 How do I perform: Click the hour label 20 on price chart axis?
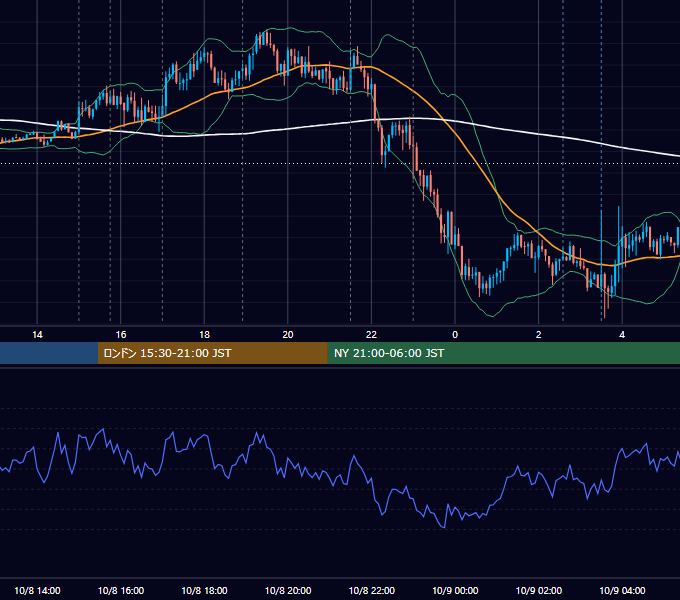click(288, 335)
